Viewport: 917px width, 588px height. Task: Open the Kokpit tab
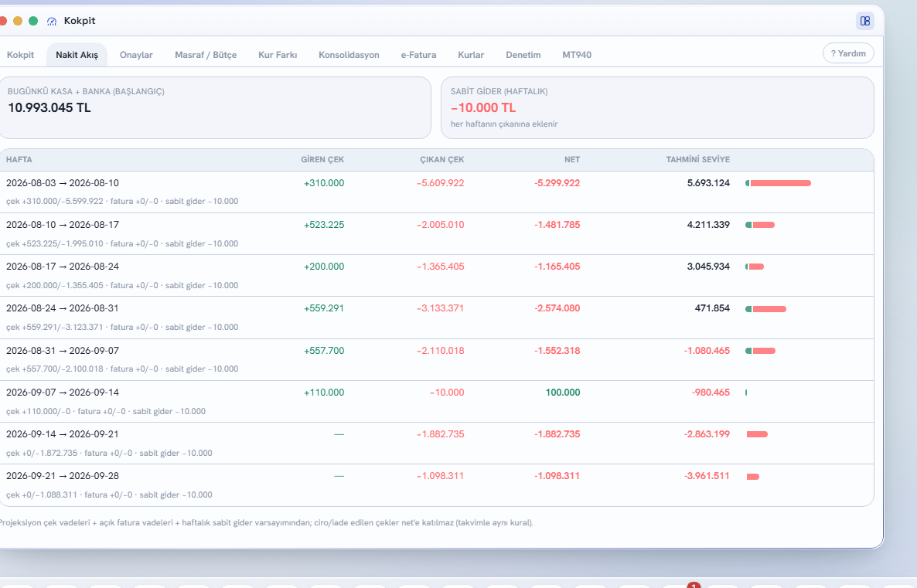[20, 55]
